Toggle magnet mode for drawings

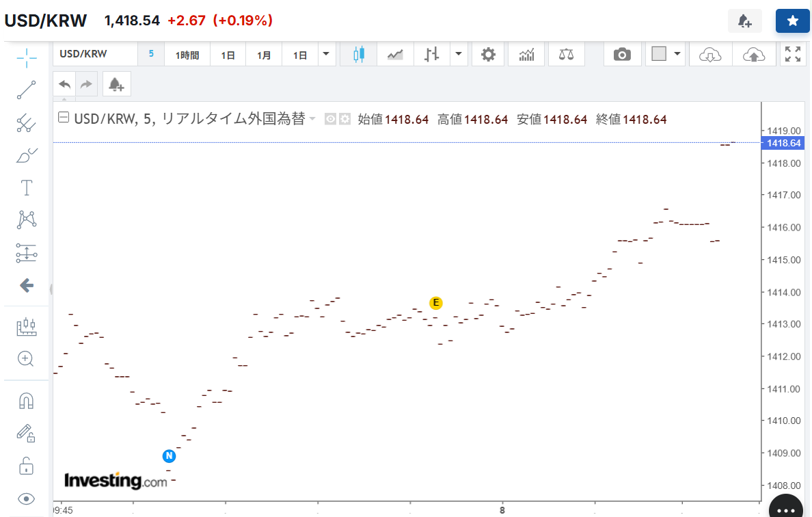click(x=27, y=401)
